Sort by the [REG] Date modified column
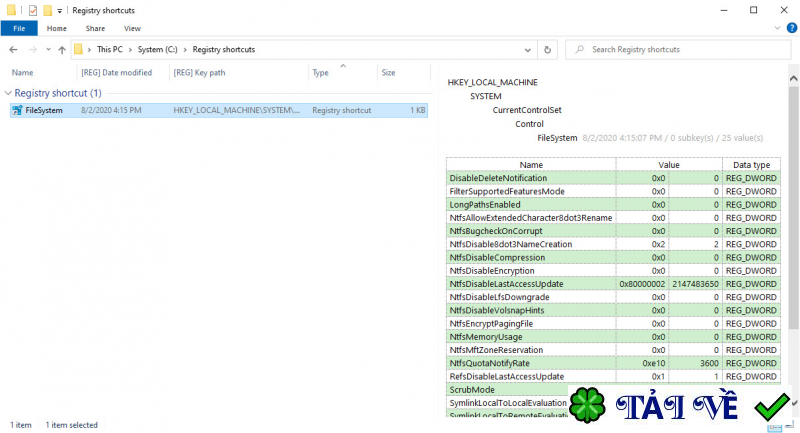Viewport: 800px width, 433px height. [116, 73]
